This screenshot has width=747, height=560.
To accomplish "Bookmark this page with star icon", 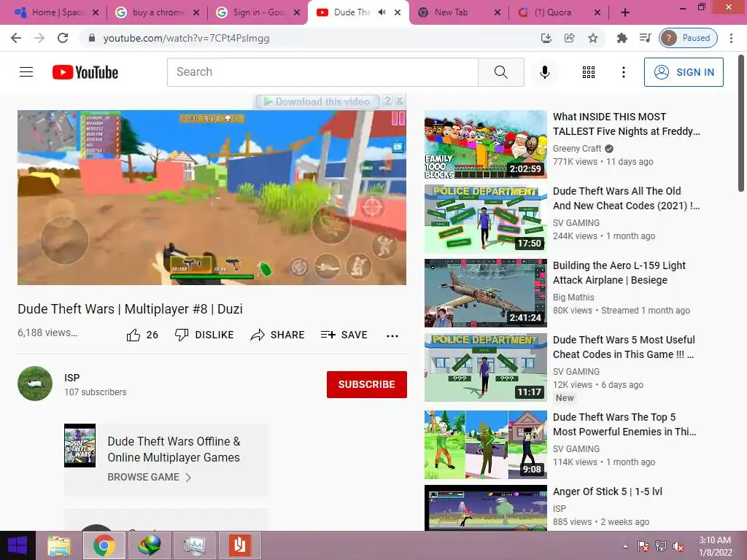I will (x=592, y=38).
